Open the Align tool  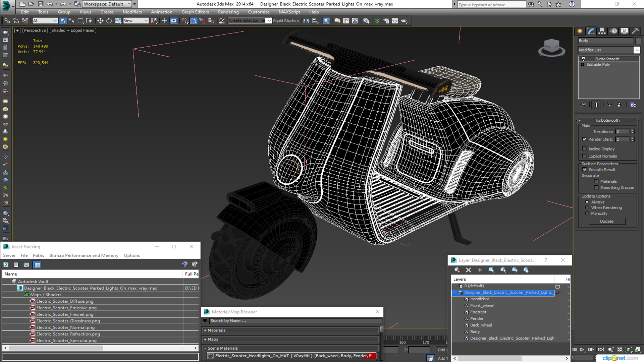point(315,21)
